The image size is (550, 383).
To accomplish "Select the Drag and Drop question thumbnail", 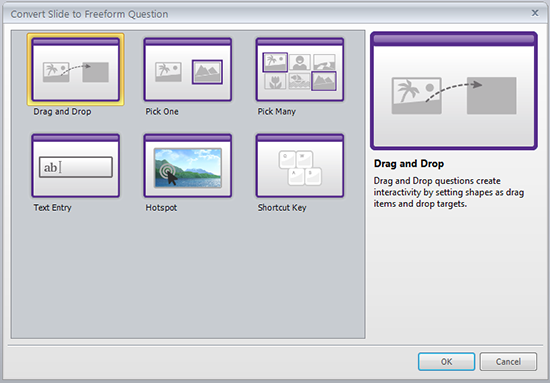I will click(75, 69).
